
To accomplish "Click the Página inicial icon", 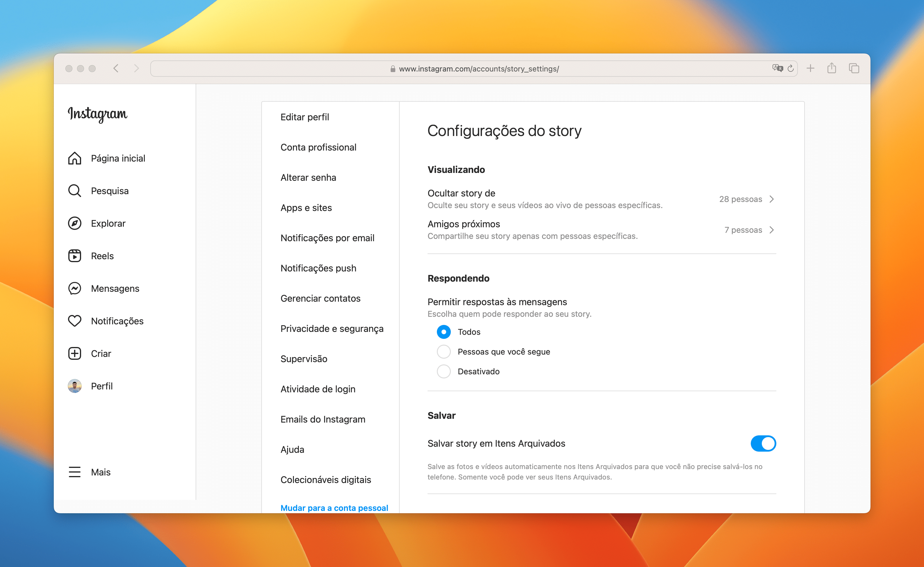I will [76, 158].
